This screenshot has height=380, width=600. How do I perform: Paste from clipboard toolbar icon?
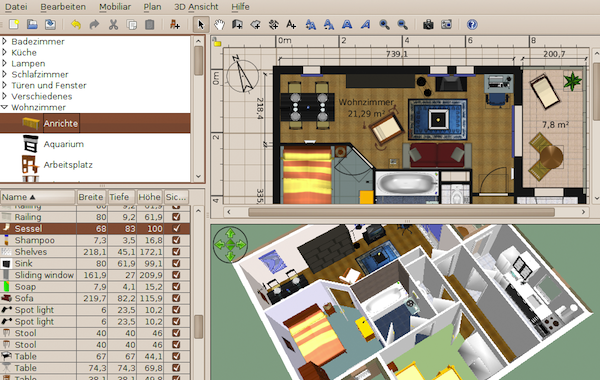click(149, 24)
